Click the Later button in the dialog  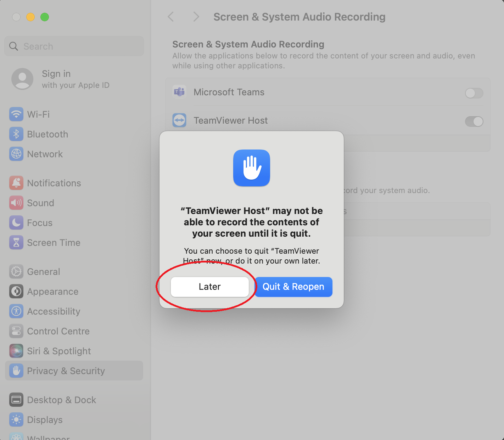pos(209,287)
